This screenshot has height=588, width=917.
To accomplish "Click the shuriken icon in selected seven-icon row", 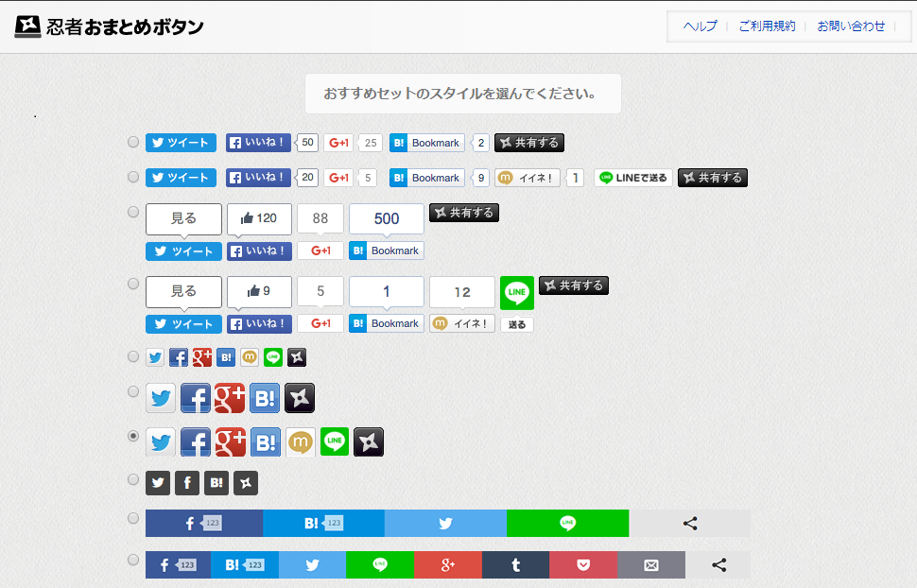I will click(369, 442).
